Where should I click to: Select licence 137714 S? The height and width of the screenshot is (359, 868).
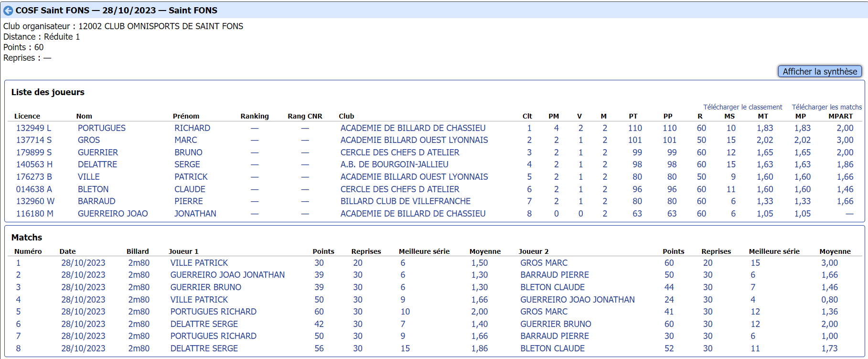point(34,140)
